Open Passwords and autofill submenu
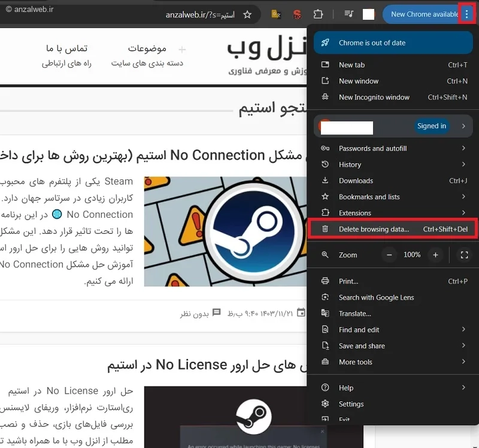Viewport: 479px width, 448px height. pos(393,148)
